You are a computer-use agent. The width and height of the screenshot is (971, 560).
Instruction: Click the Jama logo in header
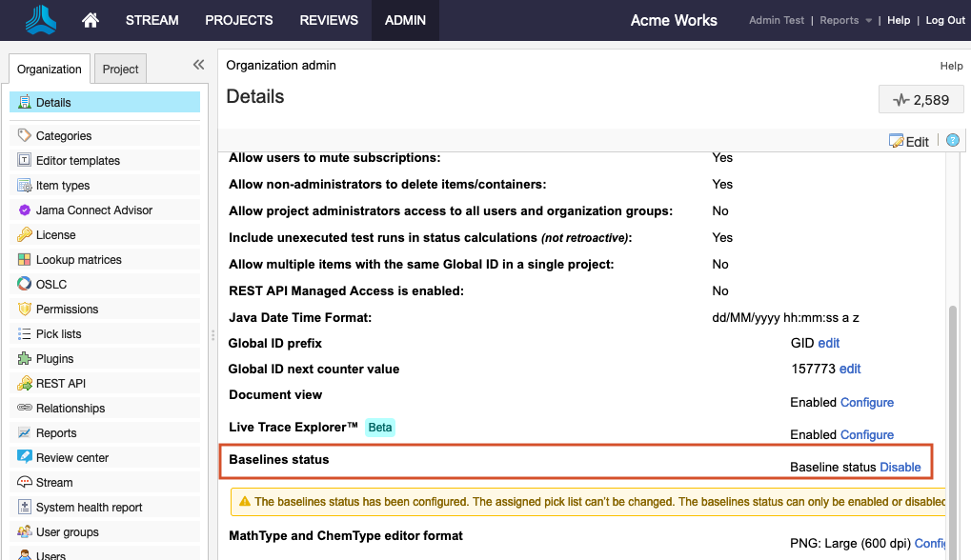pyautogui.click(x=40, y=20)
